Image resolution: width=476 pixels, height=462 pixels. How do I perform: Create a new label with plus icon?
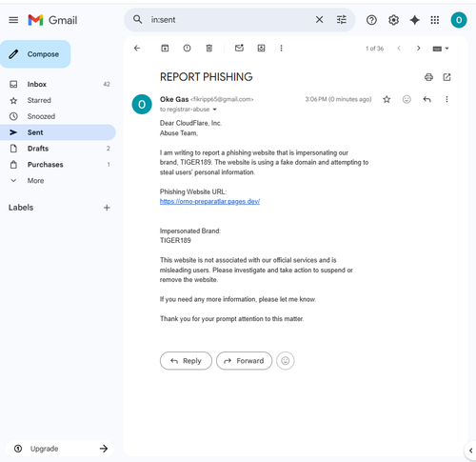pyautogui.click(x=107, y=208)
